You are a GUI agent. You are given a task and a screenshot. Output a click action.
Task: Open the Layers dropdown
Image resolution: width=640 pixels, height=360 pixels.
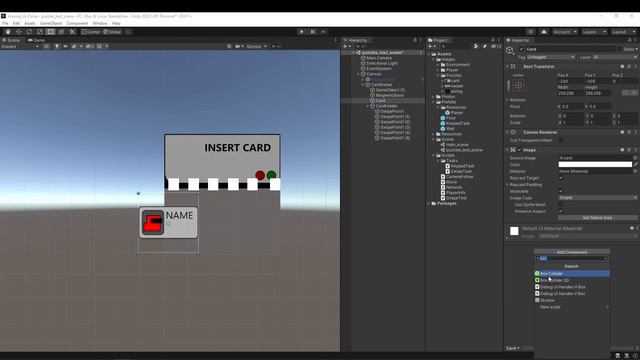(x=593, y=32)
